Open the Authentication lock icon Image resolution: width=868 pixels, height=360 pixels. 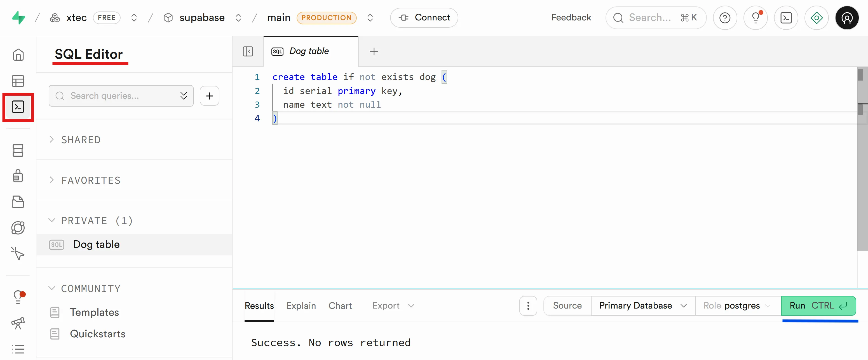click(x=18, y=176)
